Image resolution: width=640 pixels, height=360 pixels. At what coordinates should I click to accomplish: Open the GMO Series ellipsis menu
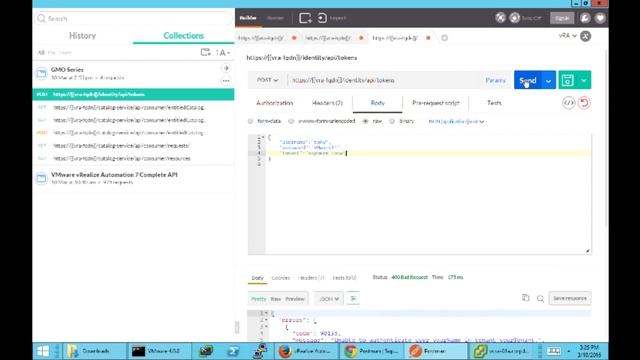tap(226, 81)
